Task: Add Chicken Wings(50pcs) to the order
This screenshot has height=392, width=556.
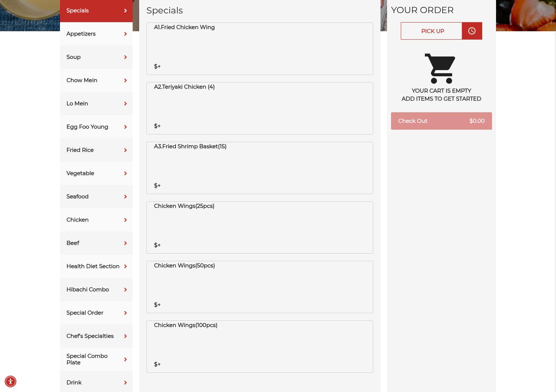Action: 260,287
